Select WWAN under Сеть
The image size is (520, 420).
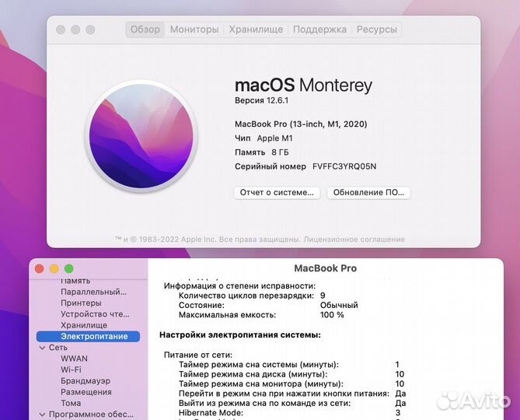(x=75, y=359)
